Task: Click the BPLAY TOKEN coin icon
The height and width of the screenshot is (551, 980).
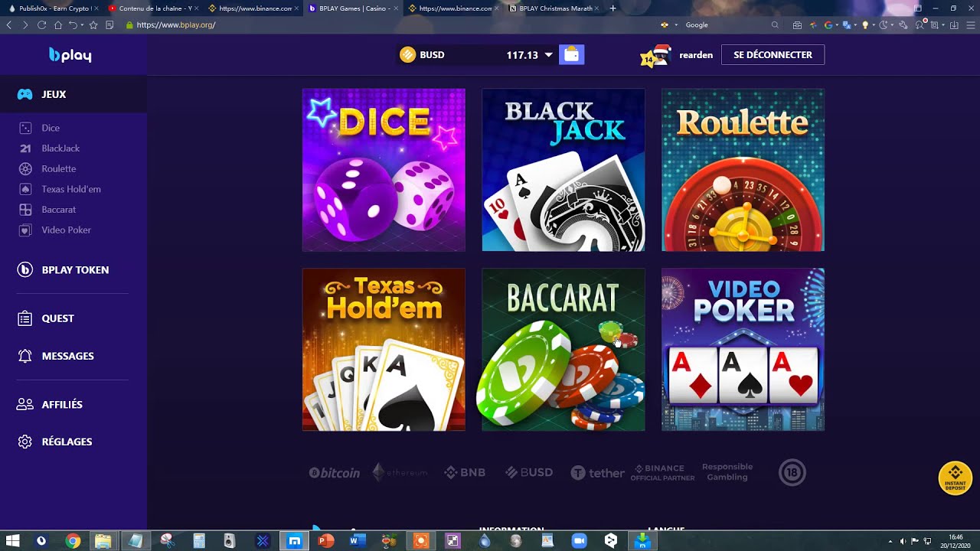Action: (x=25, y=270)
